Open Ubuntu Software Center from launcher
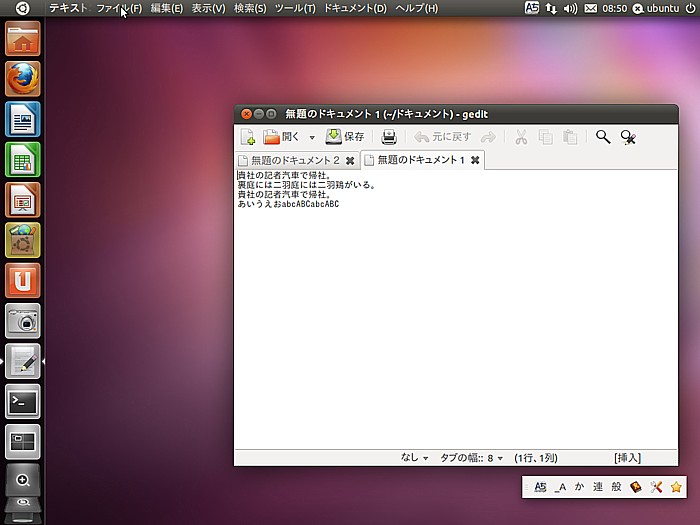700x525 pixels. (23, 240)
